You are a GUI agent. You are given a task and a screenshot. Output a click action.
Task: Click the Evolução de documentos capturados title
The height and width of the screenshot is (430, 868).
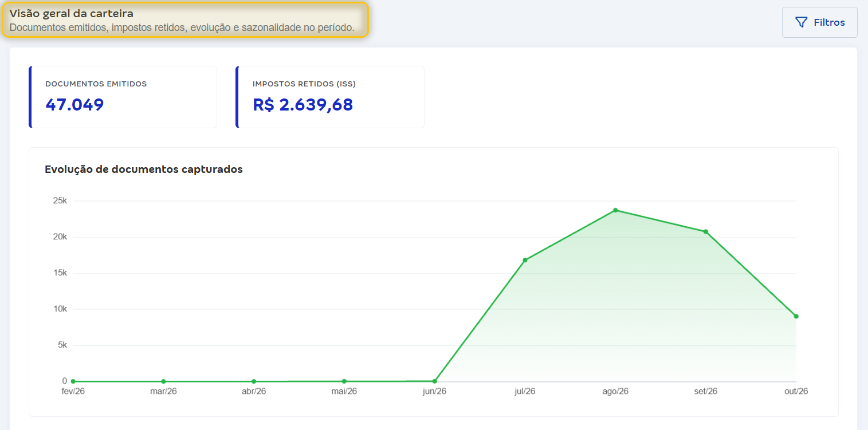click(x=144, y=169)
